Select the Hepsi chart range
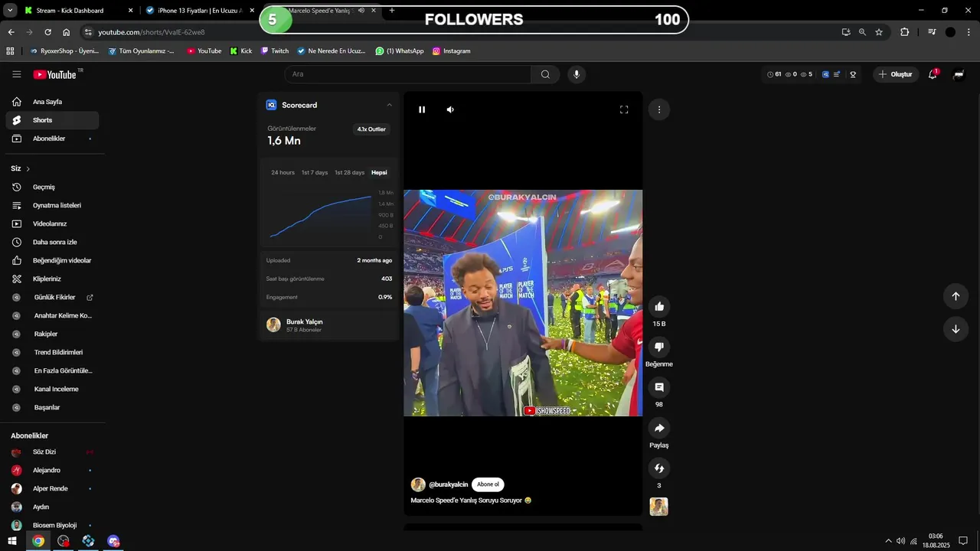The image size is (980, 551). click(379, 172)
